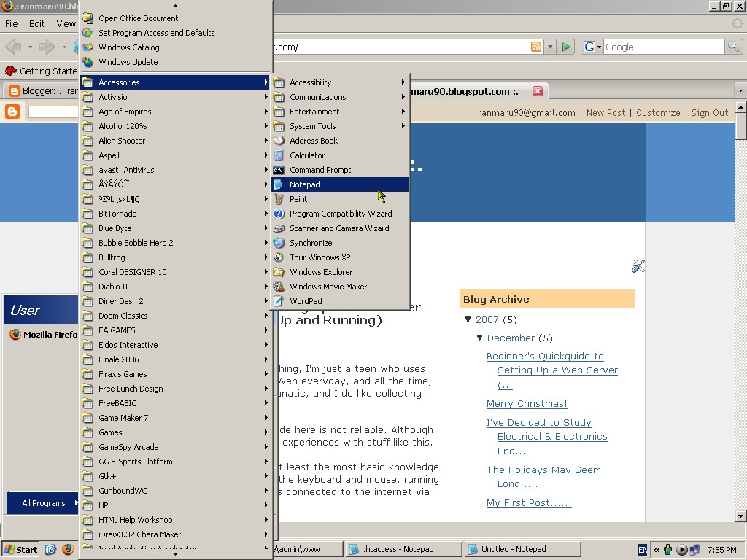
Task: Open WordPad from Accessories submenu
Action: coord(340,301)
